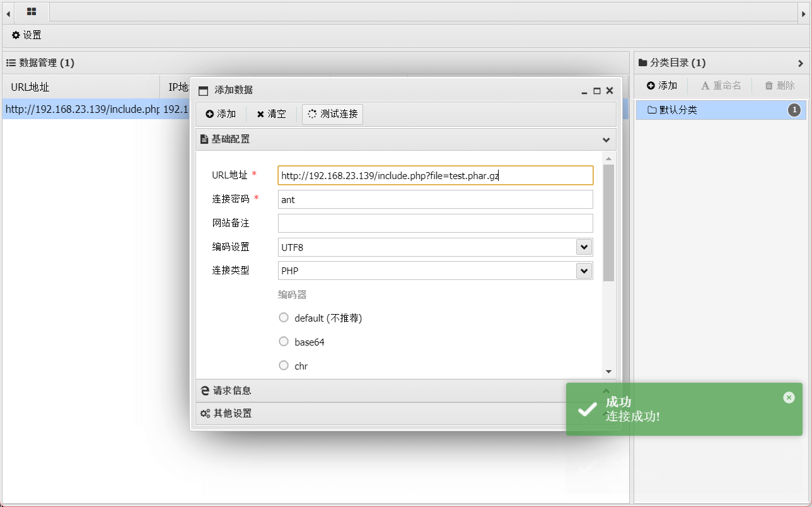Collapse 分类目录 panel with right arrow
Image resolution: width=812 pixels, height=507 pixels.
pyautogui.click(x=801, y=63)
